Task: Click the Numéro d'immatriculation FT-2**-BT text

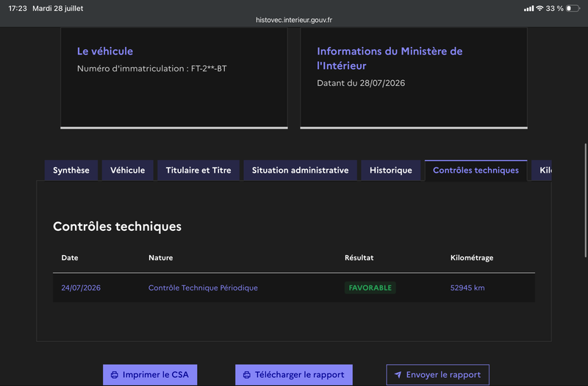Action: pos(152,68)
